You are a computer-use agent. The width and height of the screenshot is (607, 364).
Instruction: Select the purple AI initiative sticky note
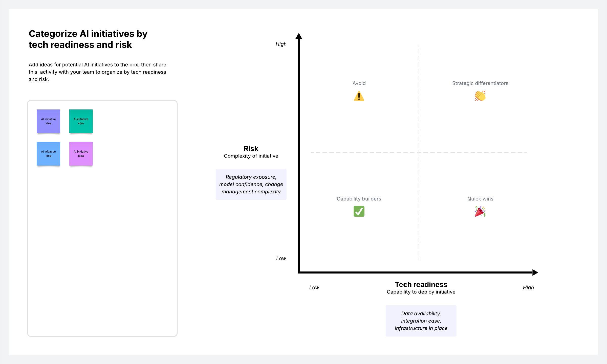click(x=48, y=121)
